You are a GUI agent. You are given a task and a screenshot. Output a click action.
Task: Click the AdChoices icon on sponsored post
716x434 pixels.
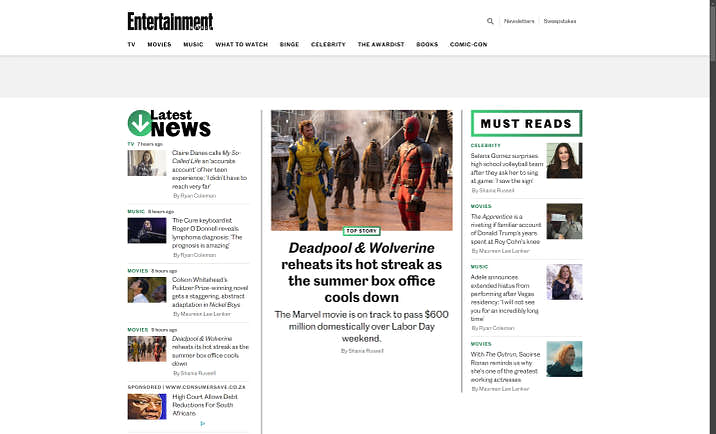[x=202, y=423]
